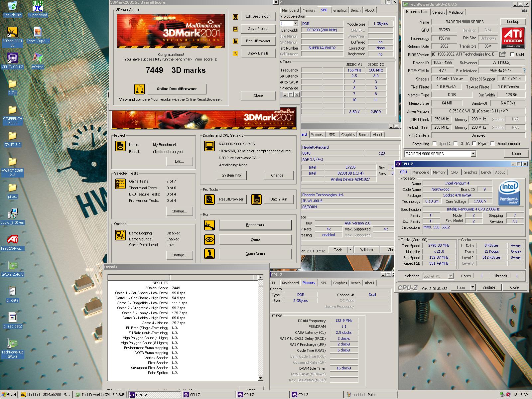Screen dimensions: 532x399
Task: Click System Info button in 3DMark
Action: pos(231,175)
